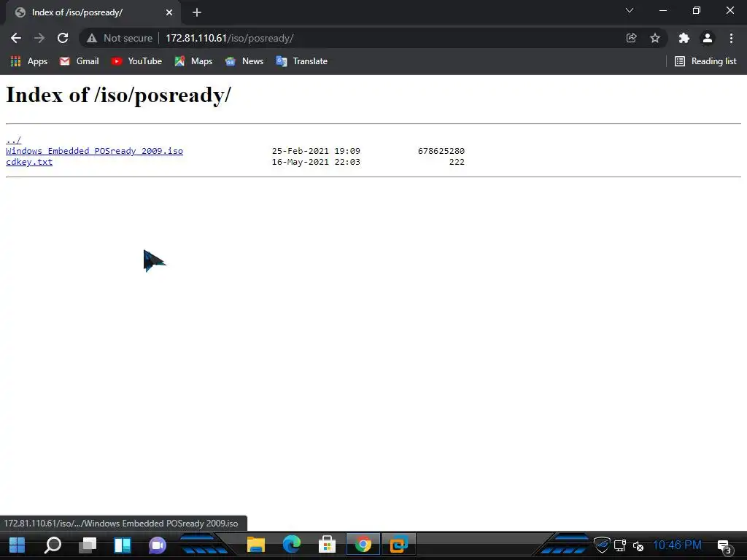Open the tab search chevron

click(x=630, y=10)
